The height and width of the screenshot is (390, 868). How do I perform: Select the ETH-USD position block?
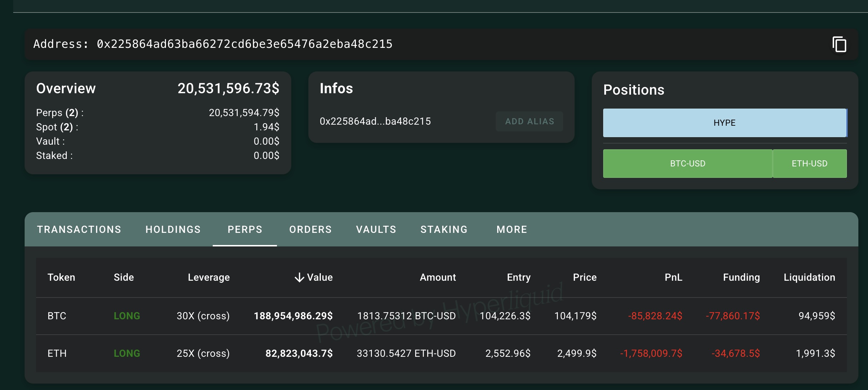[x=810, y=164]
